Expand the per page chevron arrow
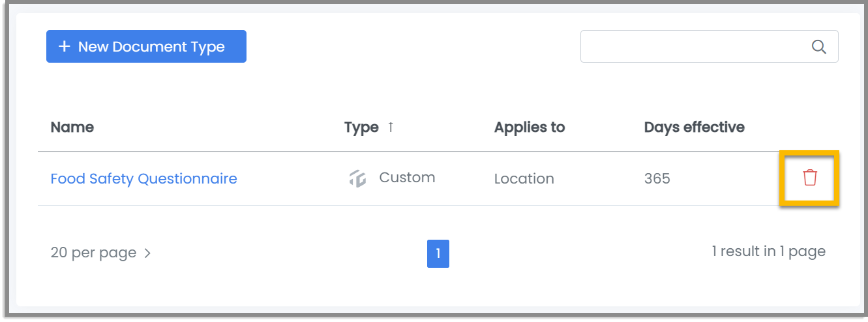The height and width of the screenshot is (322, 868). (147, 253)
